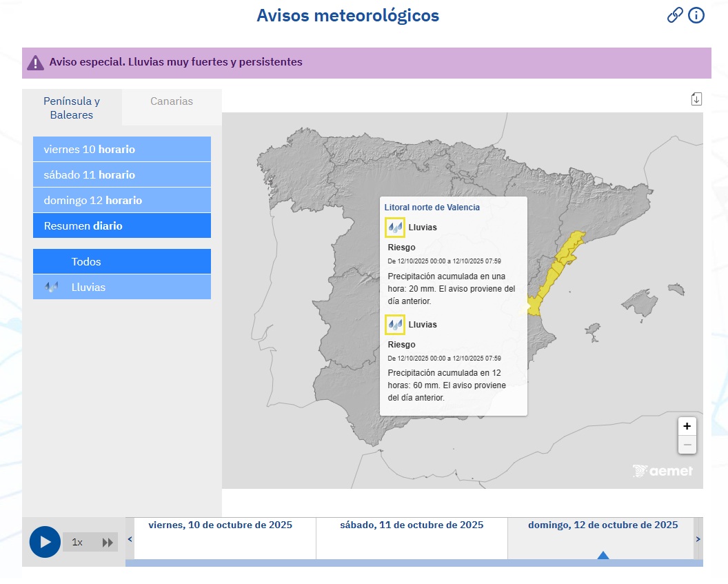Filter warnings by Todos

point(122,262)
